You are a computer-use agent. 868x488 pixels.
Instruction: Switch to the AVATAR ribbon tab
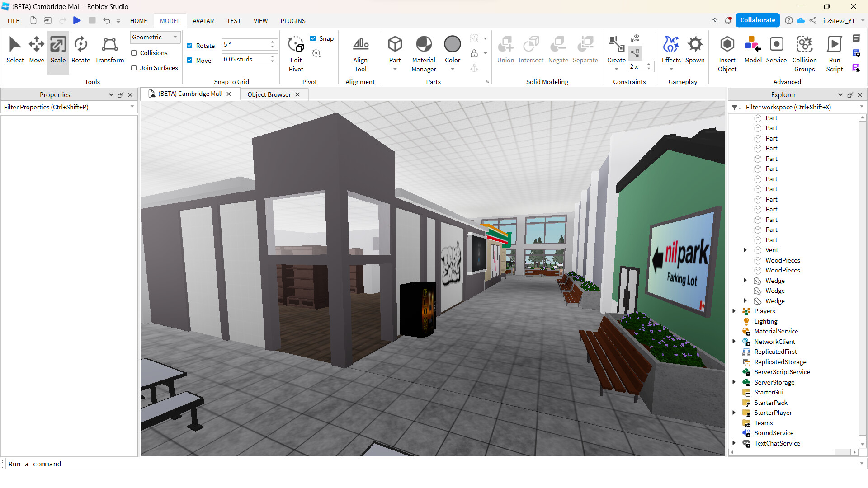pos(203,21)
